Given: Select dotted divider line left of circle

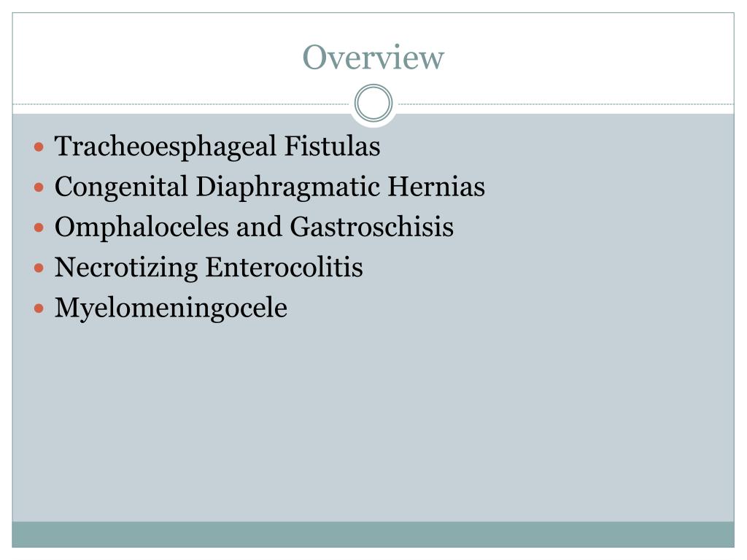Looking at the screenshot, I should click(181, 104).
